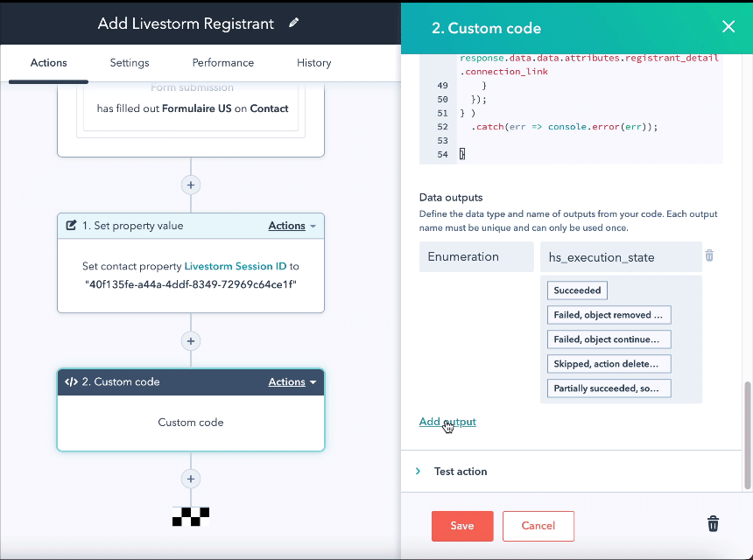Open the Performance tab
753x560 pixels.
222,63
